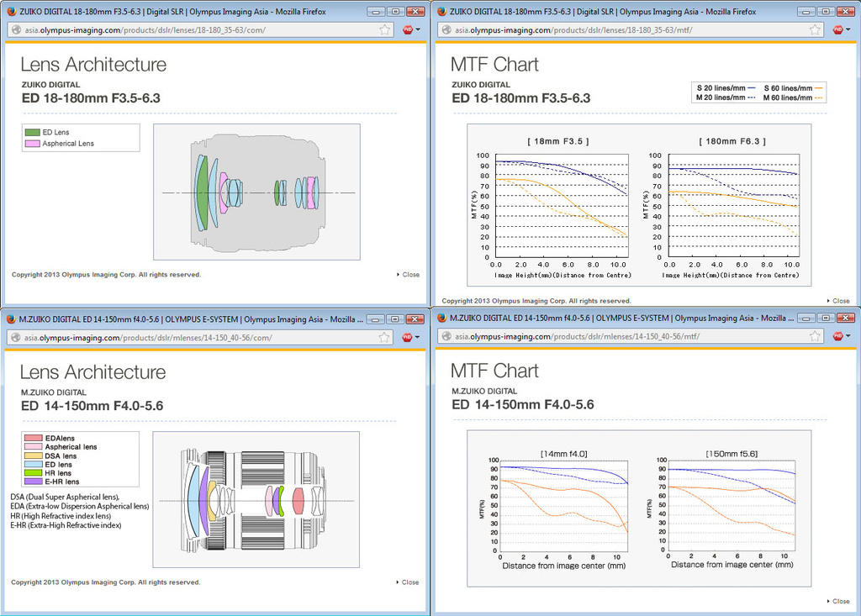Click 14-150mm lens cross-section diagram
861x616 pixels.
(x=256, y=500)
